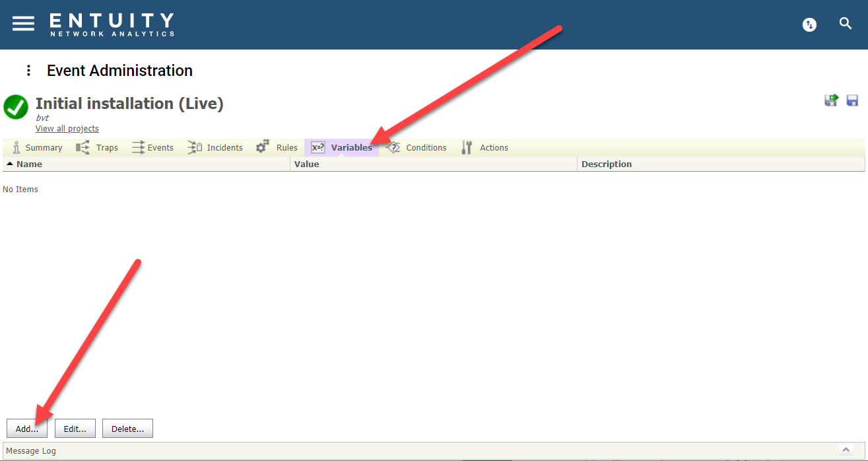Open the hamburger main menu
868x461 pixels.
23,23
